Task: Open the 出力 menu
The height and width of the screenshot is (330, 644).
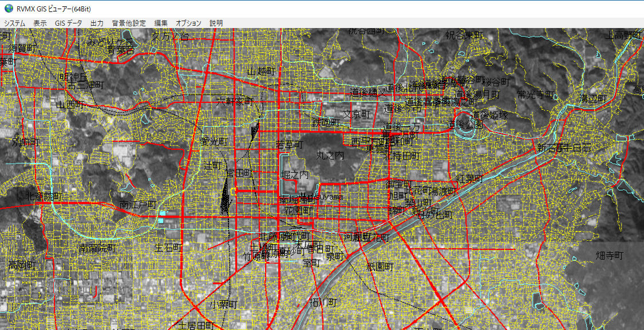Action: point(97,23)
